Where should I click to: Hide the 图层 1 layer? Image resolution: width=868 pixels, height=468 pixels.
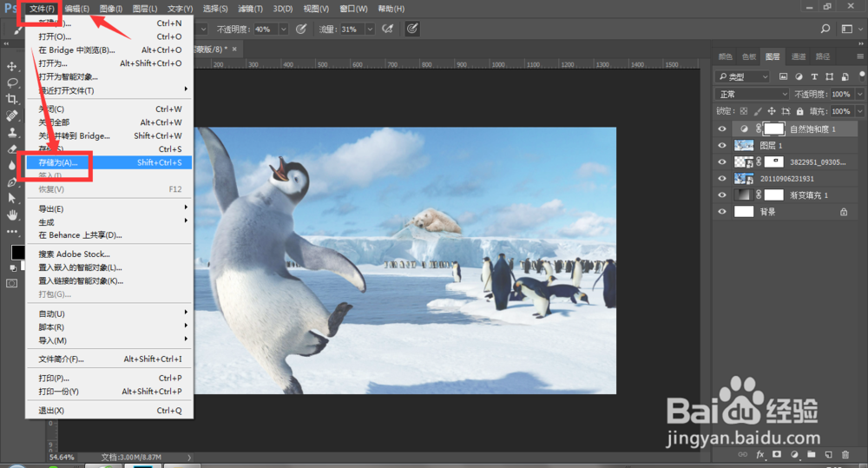[x=722, y=146]
